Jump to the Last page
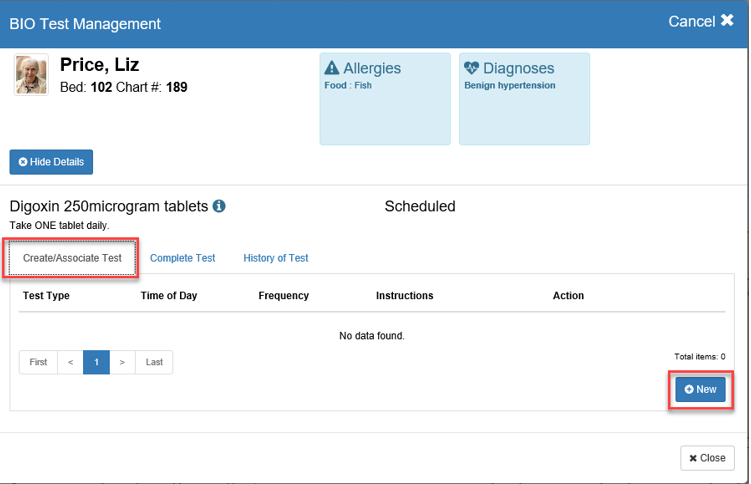The height and width of the screenshot is (484, 751). (x=154, y=362)
